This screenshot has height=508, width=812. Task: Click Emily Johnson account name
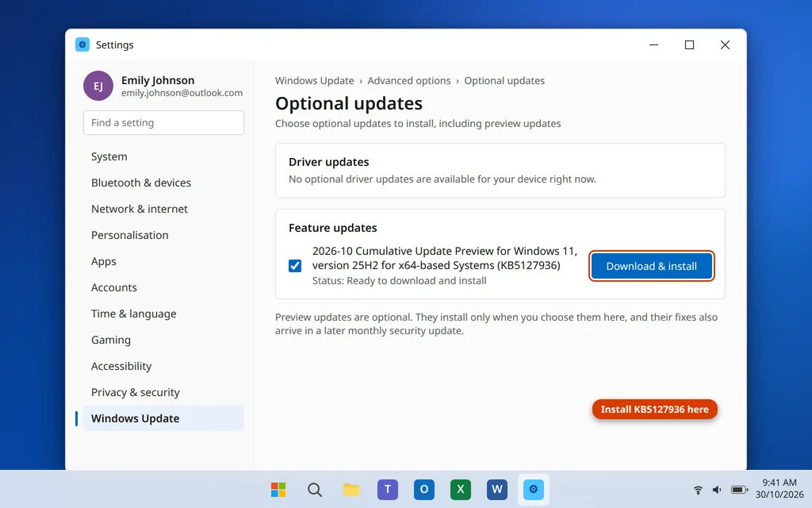coord(158,80)
